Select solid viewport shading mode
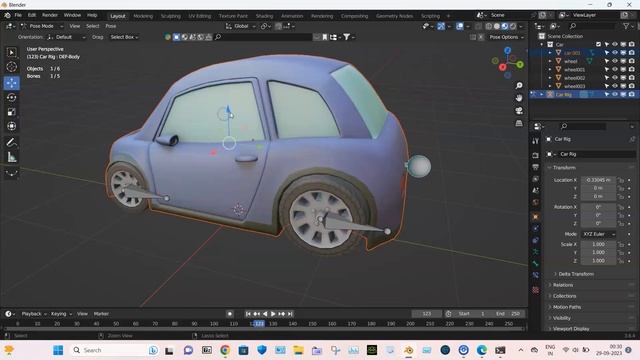 [x=496, y=26]
